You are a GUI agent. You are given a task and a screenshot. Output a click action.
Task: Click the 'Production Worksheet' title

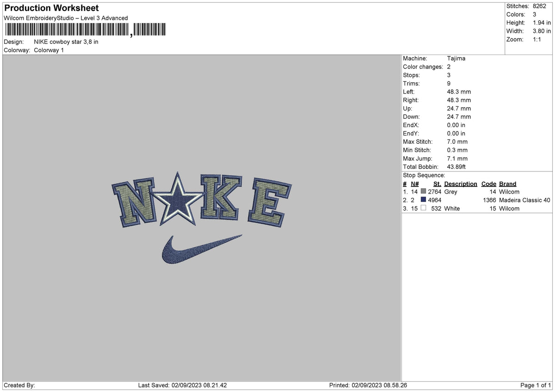pyautogui.click(x=51, y=8)
